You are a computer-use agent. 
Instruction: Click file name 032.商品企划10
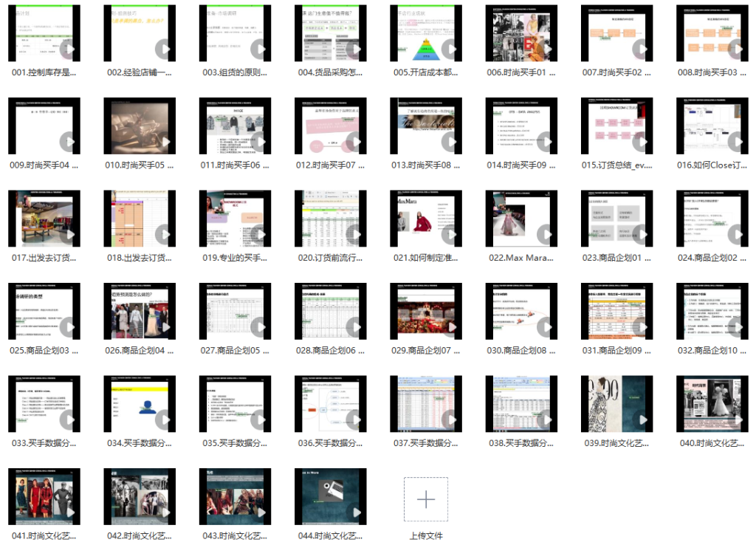[712, 351]
